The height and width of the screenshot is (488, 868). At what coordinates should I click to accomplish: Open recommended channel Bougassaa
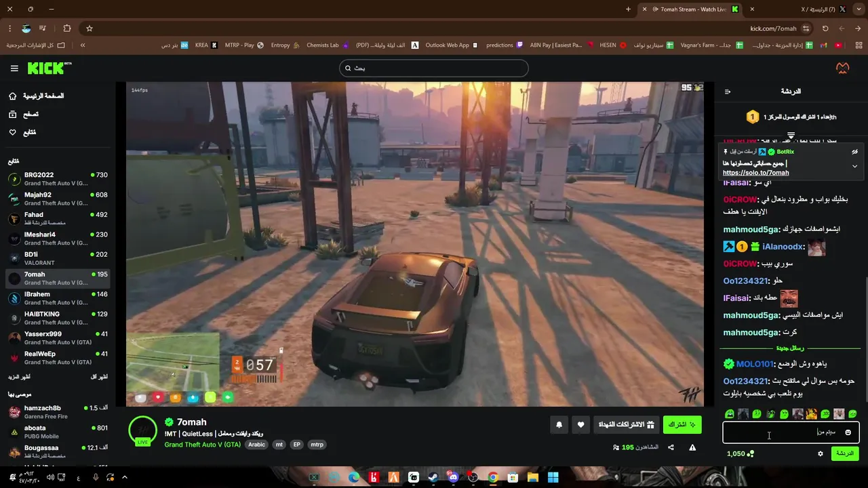tap(58, 451)
